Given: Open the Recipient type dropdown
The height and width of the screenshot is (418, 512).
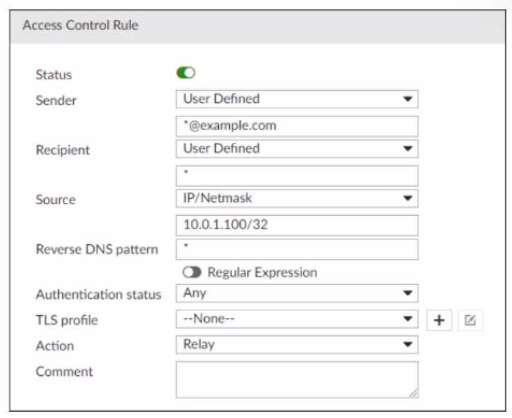Looking at the screenshot, I should pos(297,149).
